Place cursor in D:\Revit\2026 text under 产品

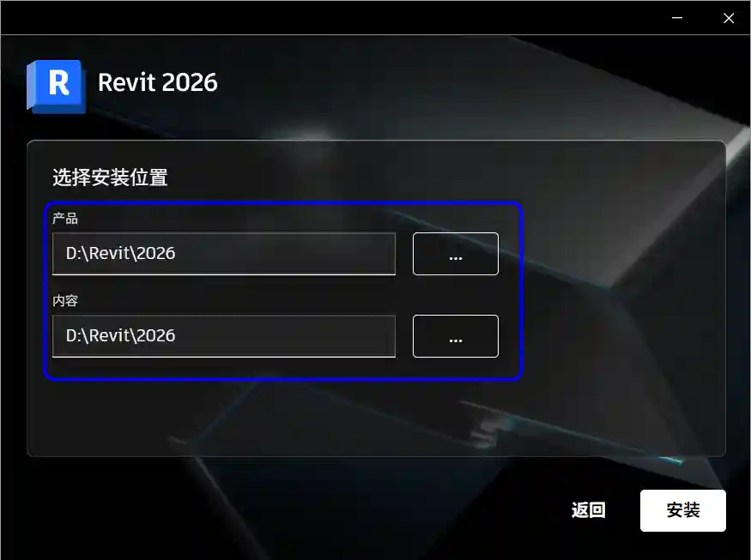pyautogui.click(x=121, y=253)
